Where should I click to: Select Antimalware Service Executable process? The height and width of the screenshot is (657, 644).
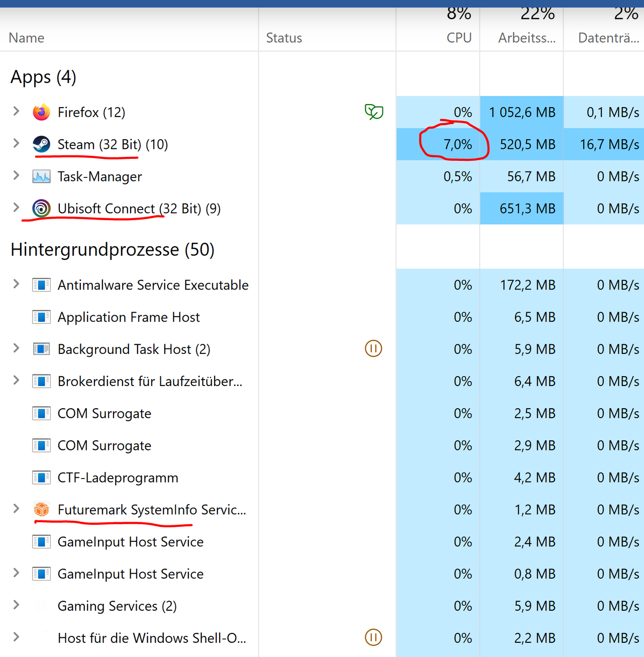point(153,285)
